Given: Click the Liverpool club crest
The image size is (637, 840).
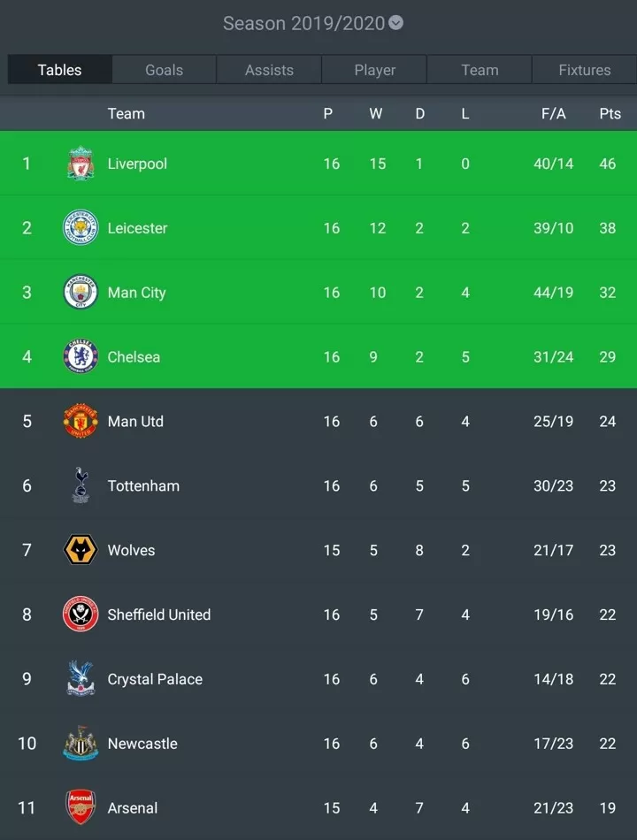Looking at the screenshot, I should [81, 164].
